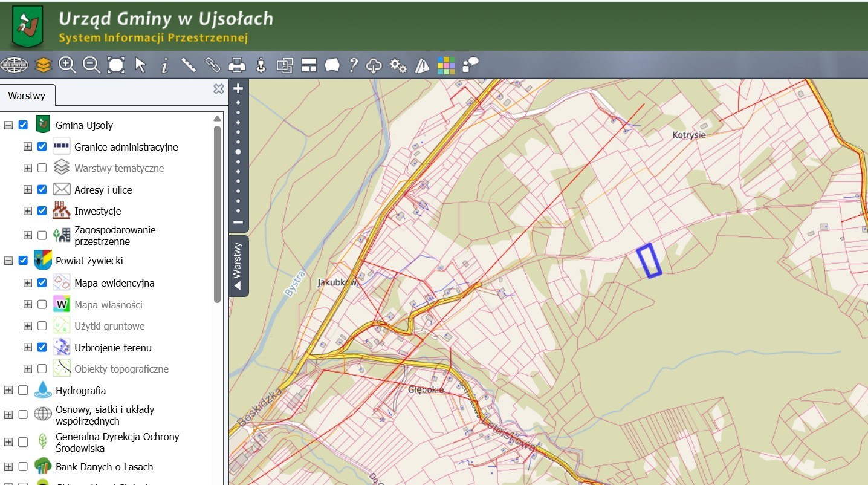Viewport: 868px width, 485px height.
Task: Click the lowest dot on the zoom slider
Action: pyautogui.click(x=238, y=211)
